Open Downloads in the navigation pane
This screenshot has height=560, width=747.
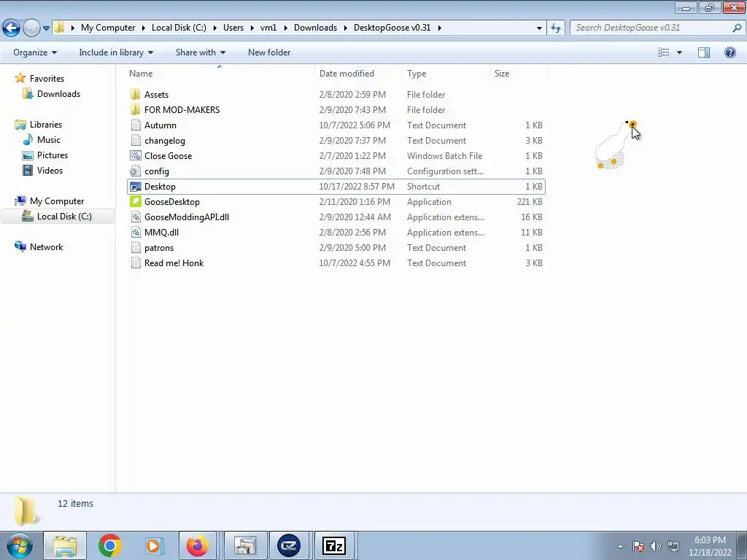58,94
